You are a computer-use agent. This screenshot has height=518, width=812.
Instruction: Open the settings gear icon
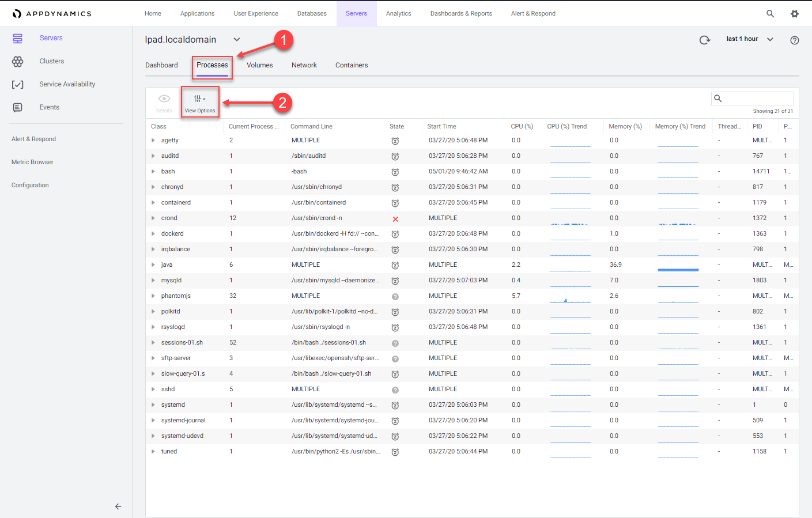pyautogui.click(x=795, y=14)
